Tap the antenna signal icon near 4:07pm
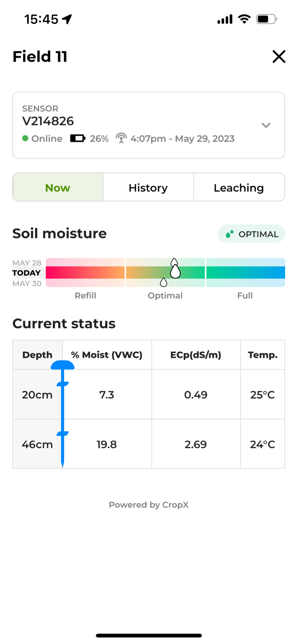The image size is (297, 644). pyautogui.click(x=121, y=138)
